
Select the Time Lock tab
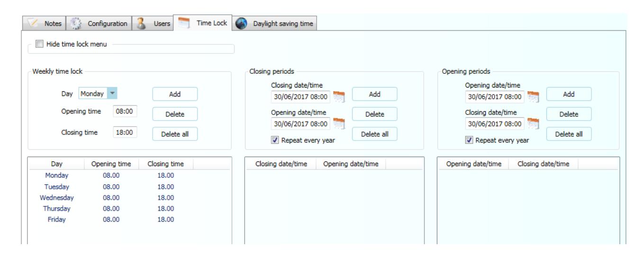click(x=203, y=22)
